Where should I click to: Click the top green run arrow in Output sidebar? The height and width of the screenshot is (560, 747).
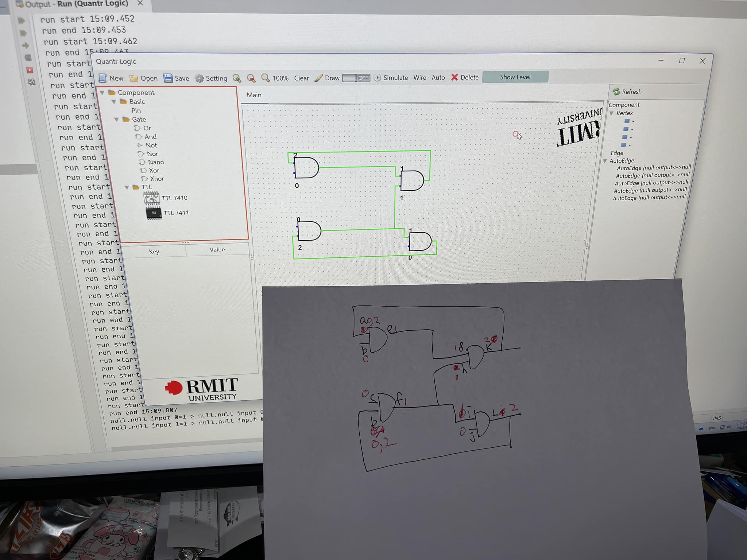pyautogui.click(x=22, y=21)
